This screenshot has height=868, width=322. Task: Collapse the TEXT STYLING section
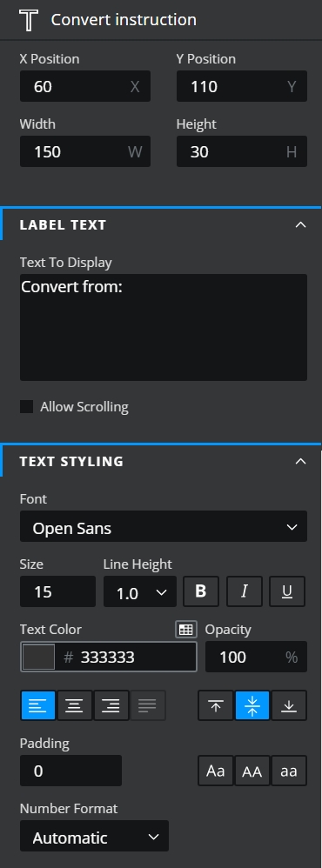(x=300, y=461)
